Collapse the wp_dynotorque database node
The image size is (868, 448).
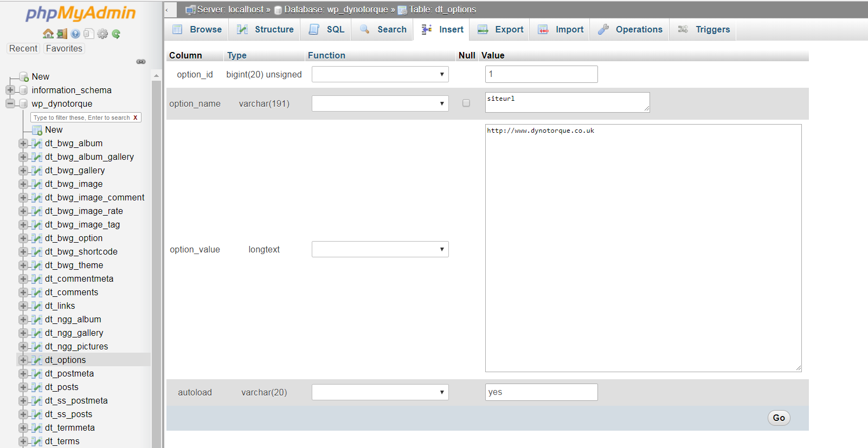[x=10, y=103]
